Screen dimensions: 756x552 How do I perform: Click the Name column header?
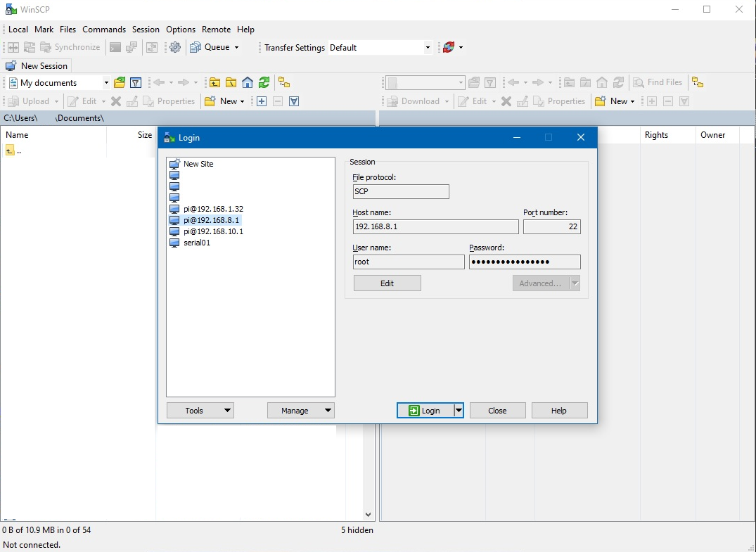53,135
